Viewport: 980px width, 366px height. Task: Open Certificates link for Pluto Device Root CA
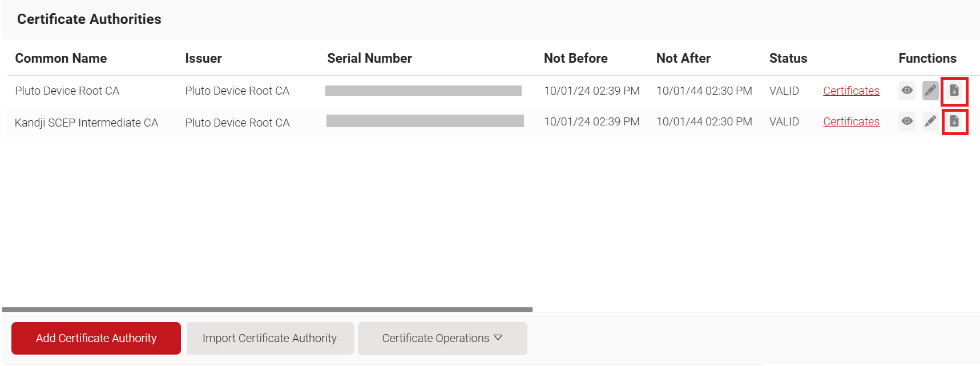pos(850,91)
